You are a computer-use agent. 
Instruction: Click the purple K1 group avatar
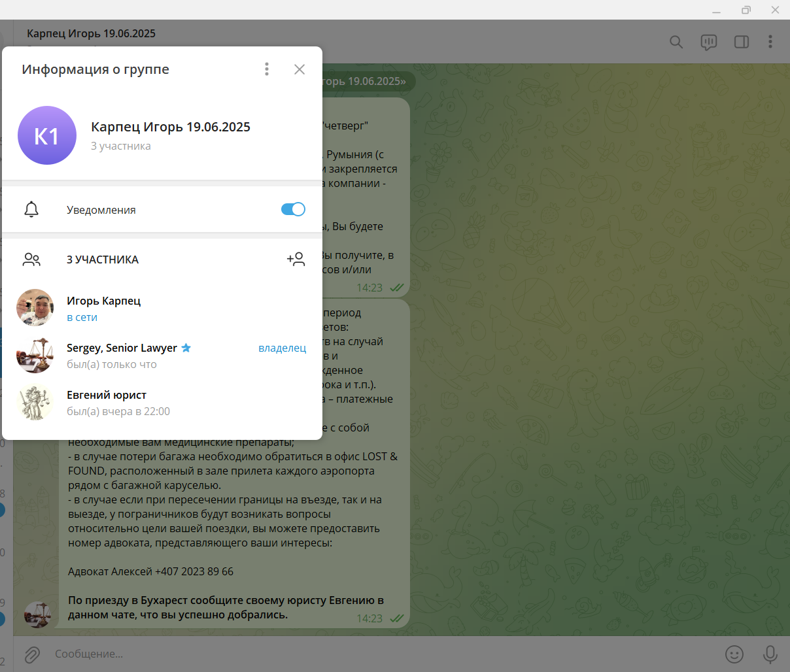(x=47, y=135)
